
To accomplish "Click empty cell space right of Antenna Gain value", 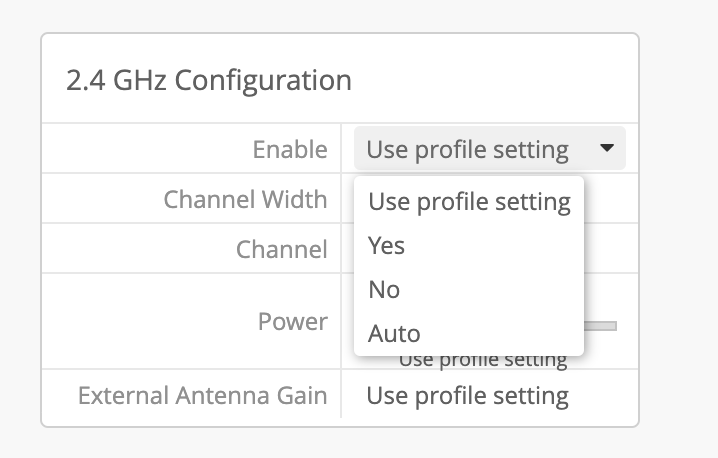I will (605, 396).
